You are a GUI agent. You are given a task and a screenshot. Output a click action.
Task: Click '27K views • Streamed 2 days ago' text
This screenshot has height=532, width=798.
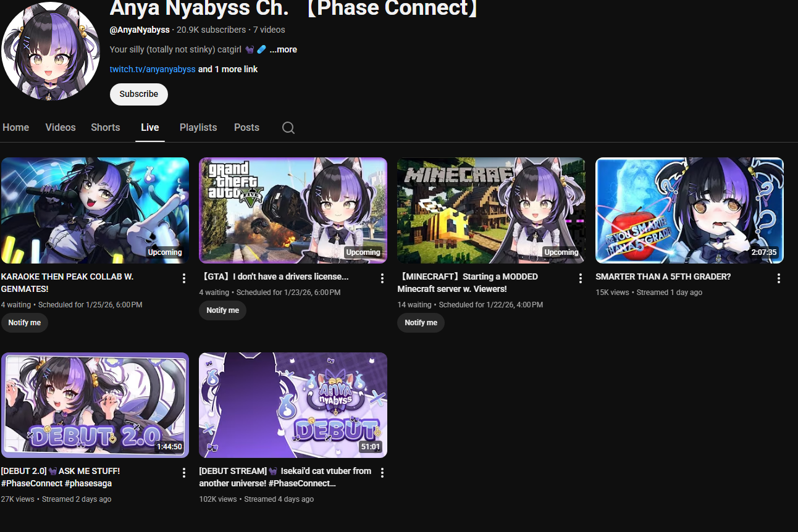[56, 499]
